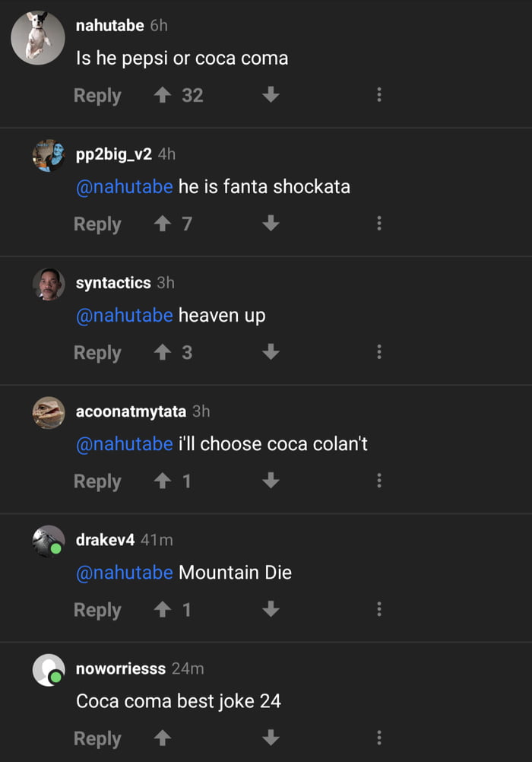Screen dimensions: 532x762
Task: Open acoonatmytata's avatar thumbnail
Action: (47, 413)
